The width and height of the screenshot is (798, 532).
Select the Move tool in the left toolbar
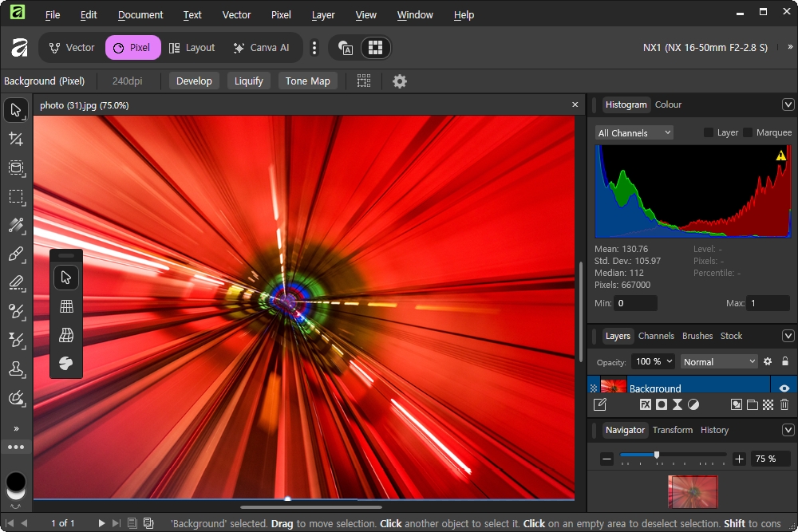16,110
